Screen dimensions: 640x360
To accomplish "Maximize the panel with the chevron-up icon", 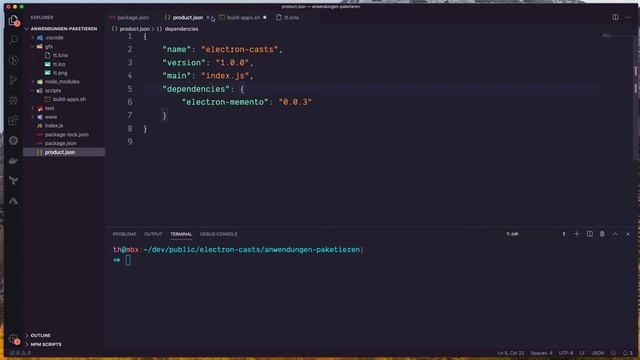I will (615, 234).
